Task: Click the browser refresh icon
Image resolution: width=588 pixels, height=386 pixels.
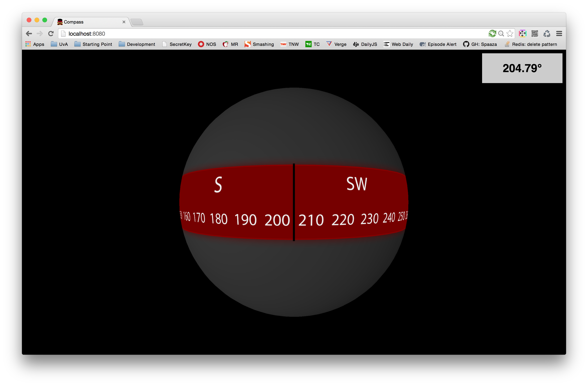Action: [x=51, y=33]
